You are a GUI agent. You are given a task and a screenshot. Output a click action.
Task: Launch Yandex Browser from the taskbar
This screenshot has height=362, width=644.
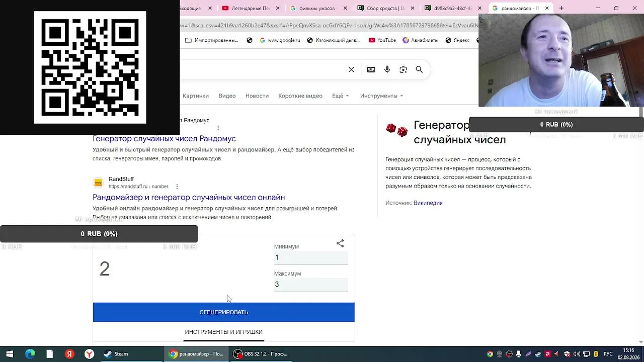[x=89, y=354]
